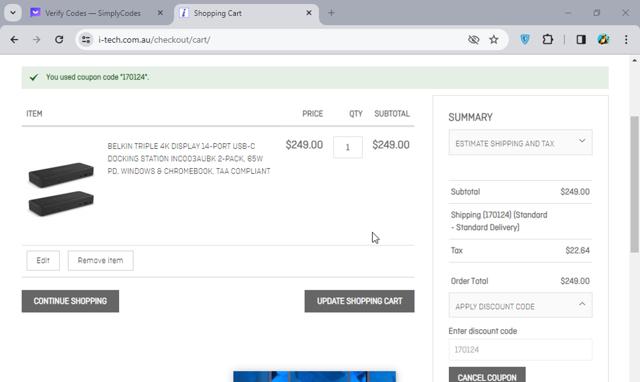The height and width of the screenshot is (382, 640).
Task: Open the Bitwarden shield extension
Action: click(x=525, y=39)
